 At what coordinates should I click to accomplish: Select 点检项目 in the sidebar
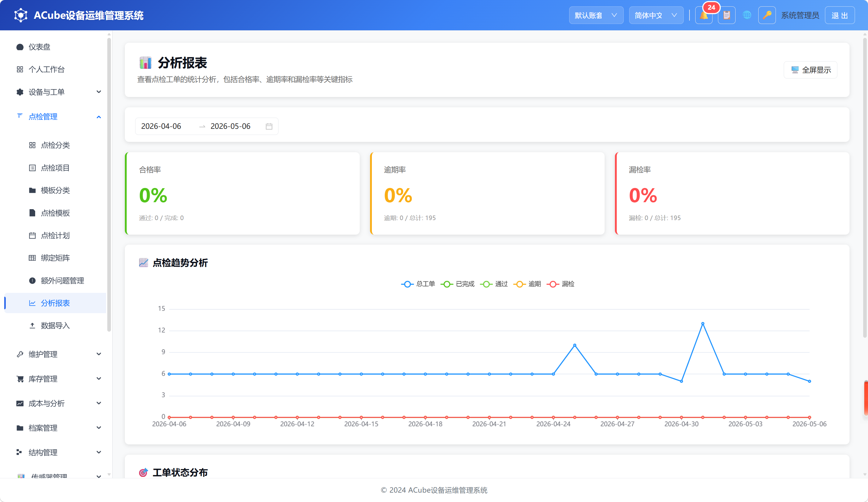[55, 168]
